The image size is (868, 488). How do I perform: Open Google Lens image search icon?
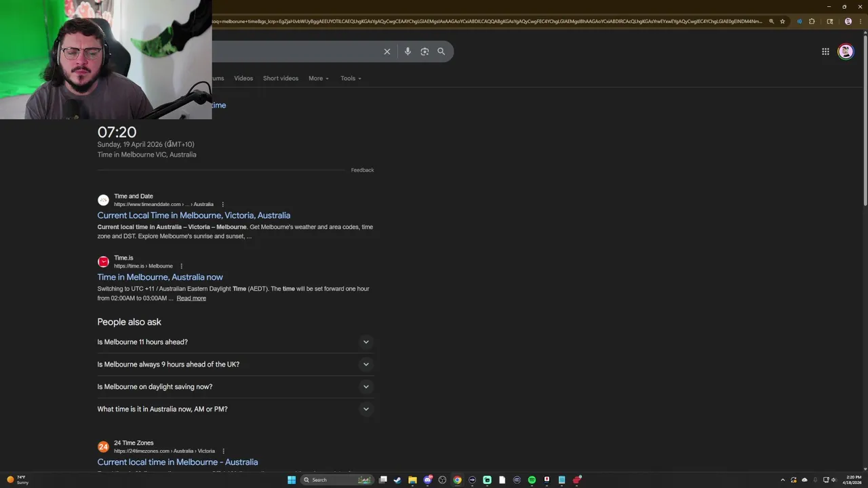425,52
